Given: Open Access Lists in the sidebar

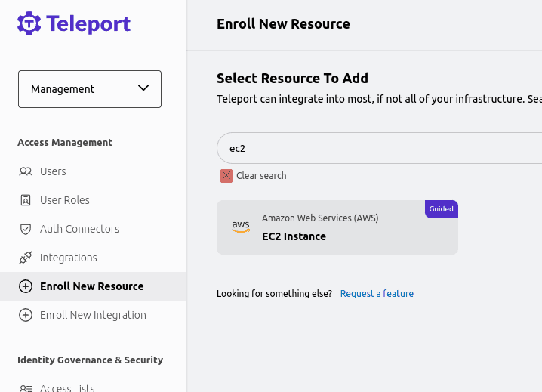Looking at the screenshot, I should (94, 387).
